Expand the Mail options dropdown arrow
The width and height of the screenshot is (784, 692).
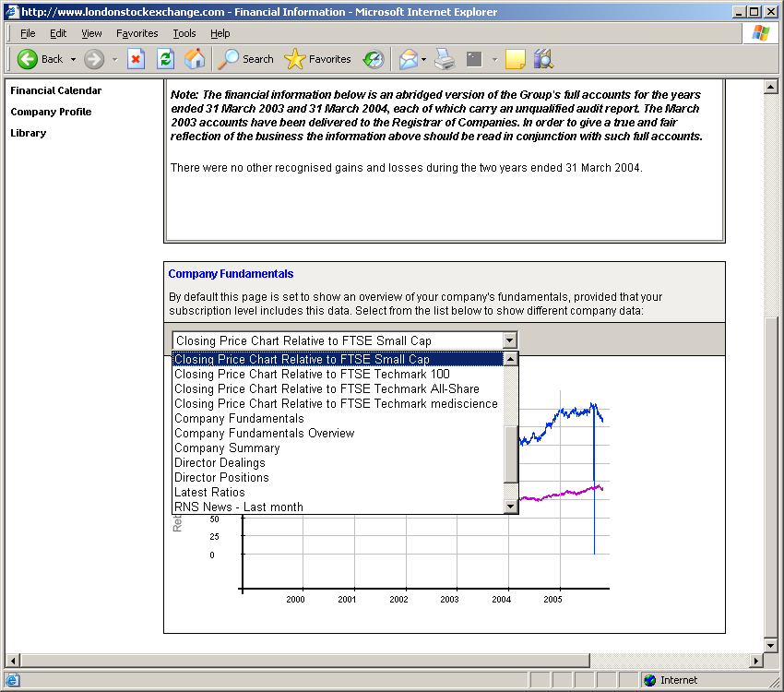pyautogui.click(x=424, y=59)
